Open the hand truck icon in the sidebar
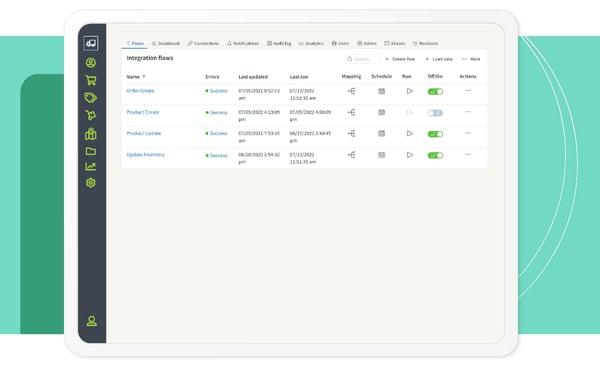The height and width of the screenshot is (386, 600). pos(91,115)
